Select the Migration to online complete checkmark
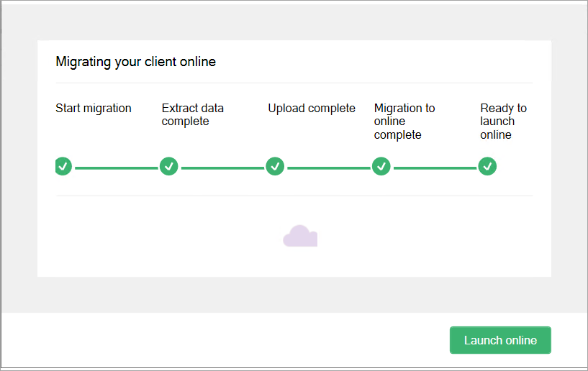 [x=381, y=166]
